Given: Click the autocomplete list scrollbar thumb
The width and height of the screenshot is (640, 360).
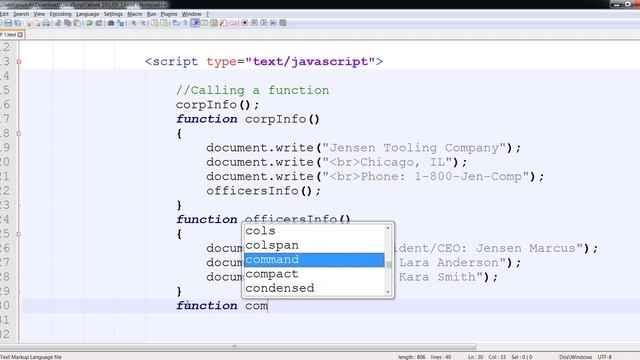Looking at the screenshot, I should [388, 265].
